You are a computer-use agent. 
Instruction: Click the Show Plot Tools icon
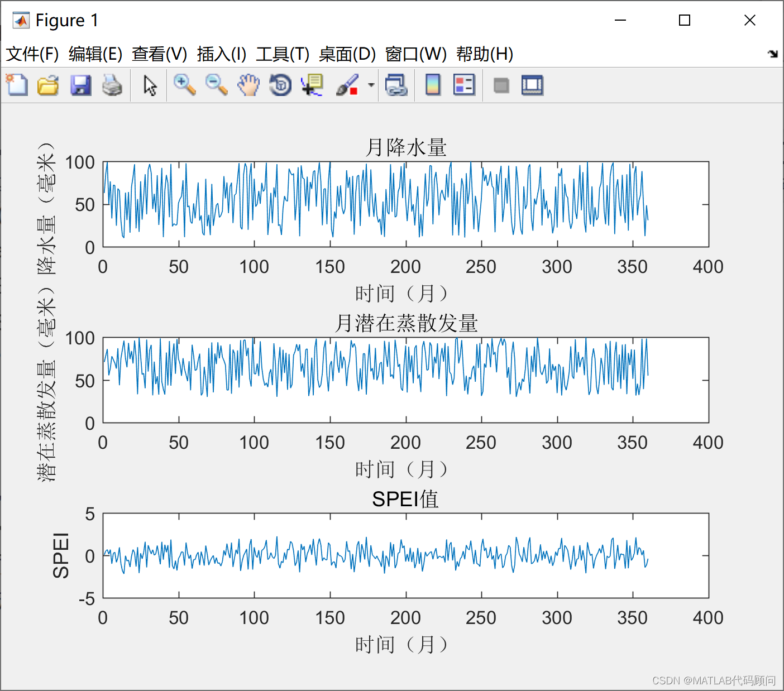(x=532, y=85)
